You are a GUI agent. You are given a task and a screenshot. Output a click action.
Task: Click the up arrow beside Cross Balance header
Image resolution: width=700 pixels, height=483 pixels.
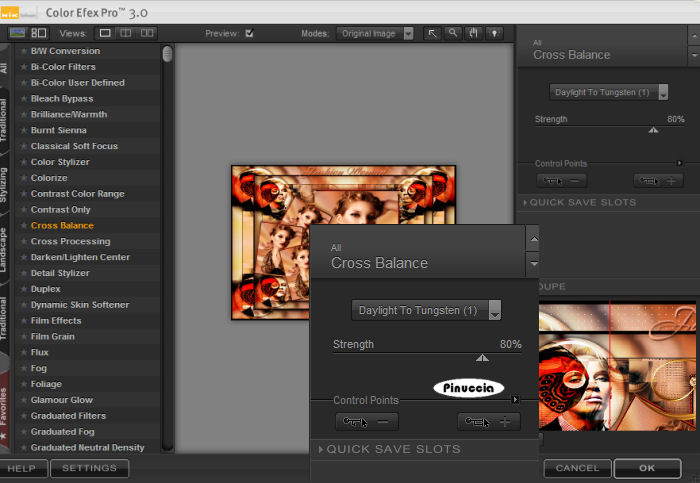(694, 36)
